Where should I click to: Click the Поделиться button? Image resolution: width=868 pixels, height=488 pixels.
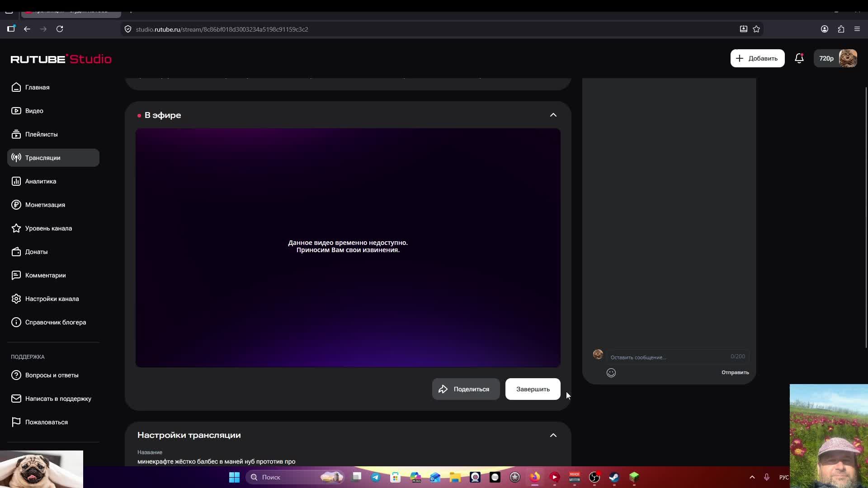(466, 389)
